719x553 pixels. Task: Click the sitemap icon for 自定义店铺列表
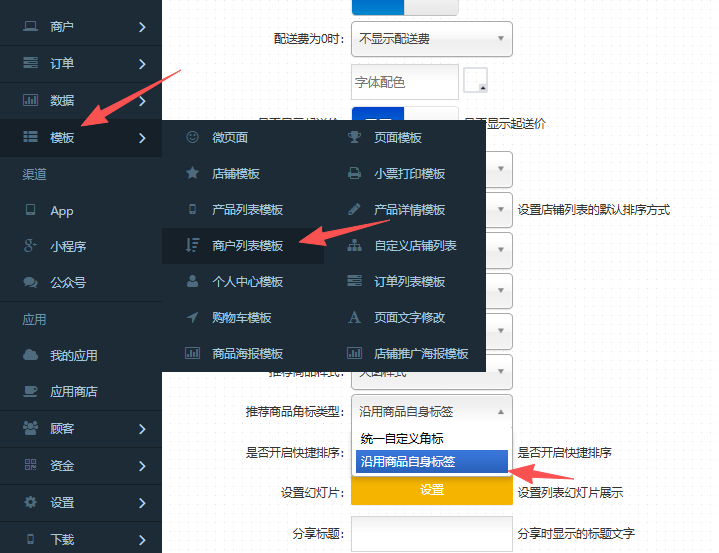[x=354, y=245]
